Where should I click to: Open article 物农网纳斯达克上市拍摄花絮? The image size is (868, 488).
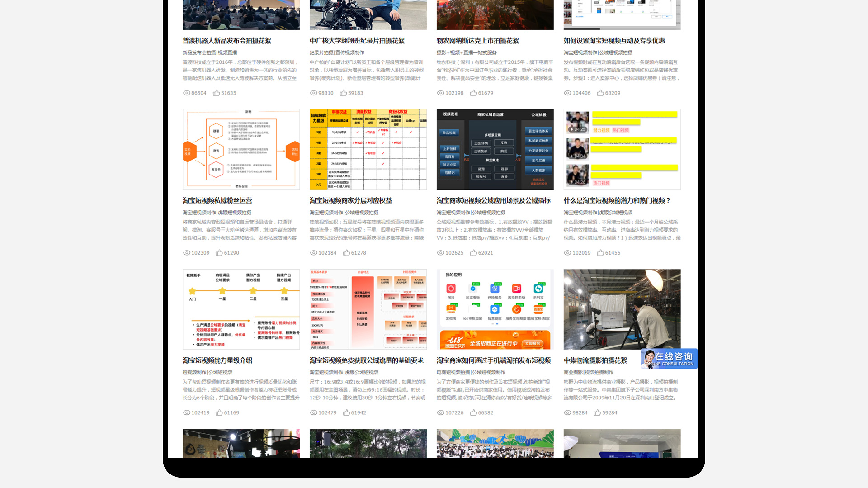pyautogui.click(x=478, y=41)
